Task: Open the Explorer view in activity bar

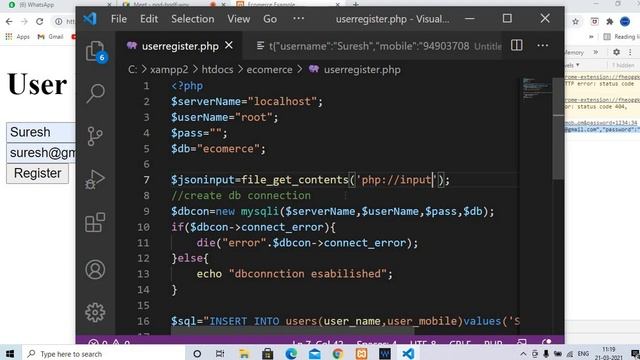Action: (95, 51)
